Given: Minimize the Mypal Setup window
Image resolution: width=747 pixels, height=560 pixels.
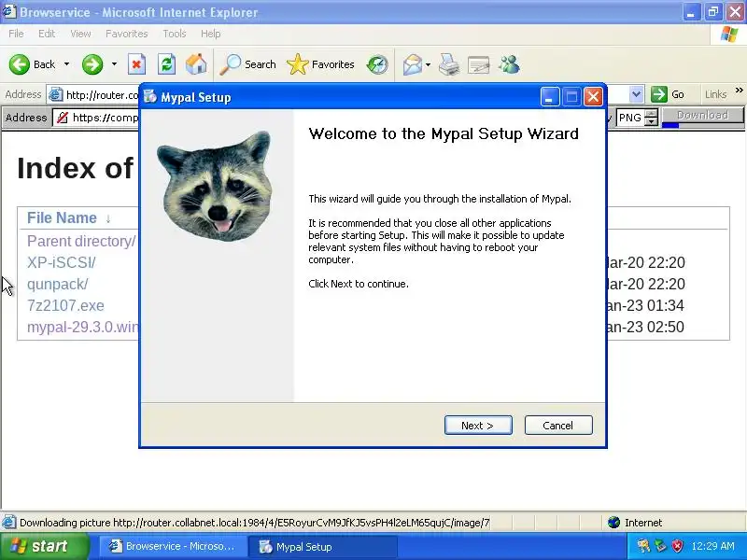Looking at the screenshot, I should pyautogui.click(x=550, y=97).
